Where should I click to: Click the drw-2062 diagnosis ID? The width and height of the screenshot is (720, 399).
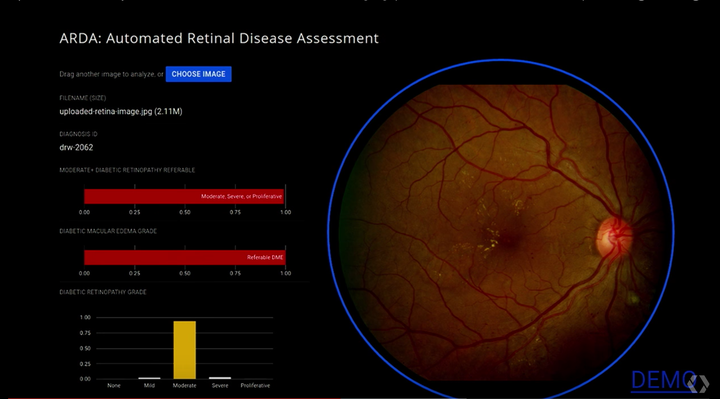pyautogui.click(x=76, y=147)
